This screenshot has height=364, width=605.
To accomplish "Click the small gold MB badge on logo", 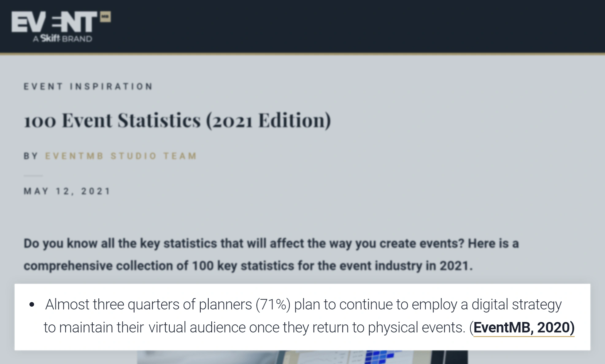I will (106, 17).
